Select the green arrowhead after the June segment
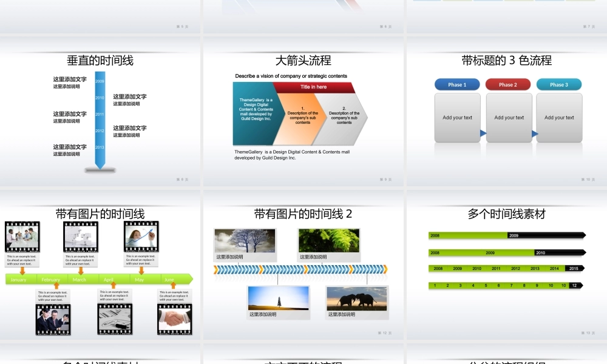Image resolution: width=607 pixels, height=364 pixels. tap(189, 280)
